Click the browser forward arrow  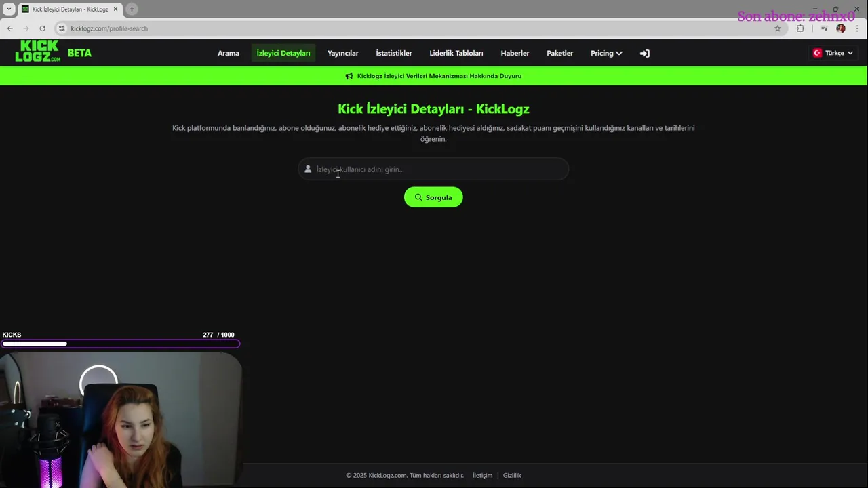click(26, 28)
